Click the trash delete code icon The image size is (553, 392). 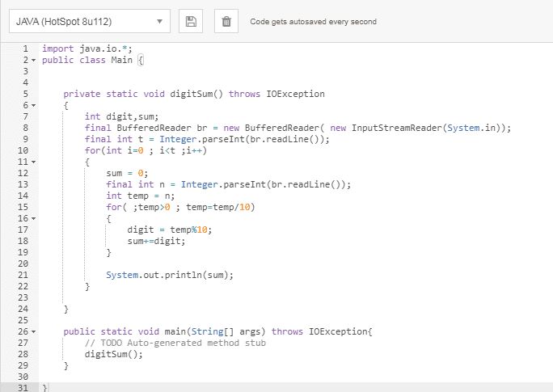(x=226, y=22)
